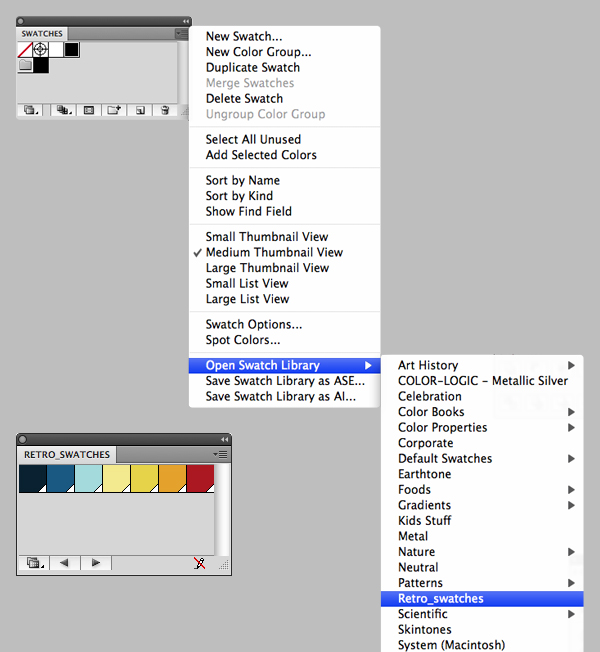Click New Color Group icon
600x652 pixels.
pos(114,110)
